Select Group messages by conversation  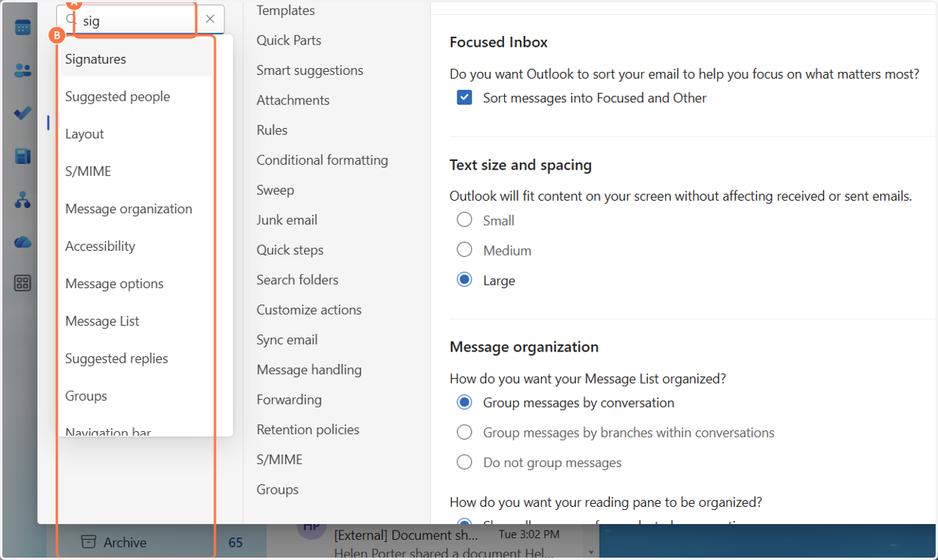coord(465,402)
